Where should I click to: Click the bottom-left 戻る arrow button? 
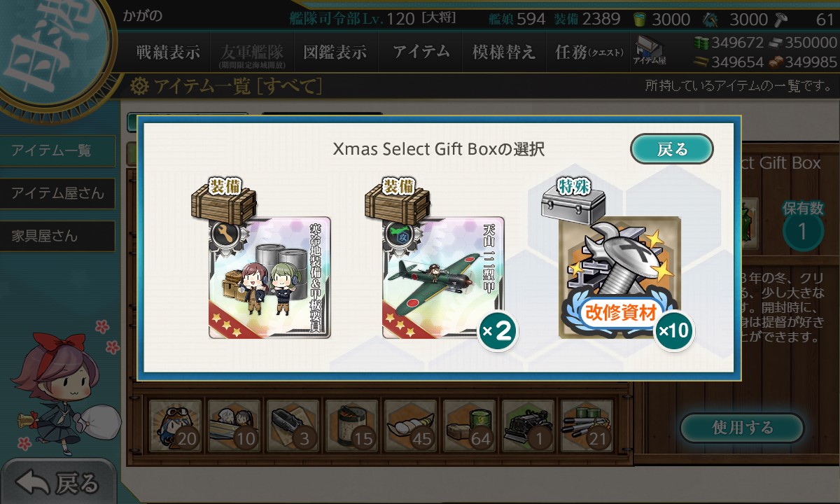[x=57, y=482]
